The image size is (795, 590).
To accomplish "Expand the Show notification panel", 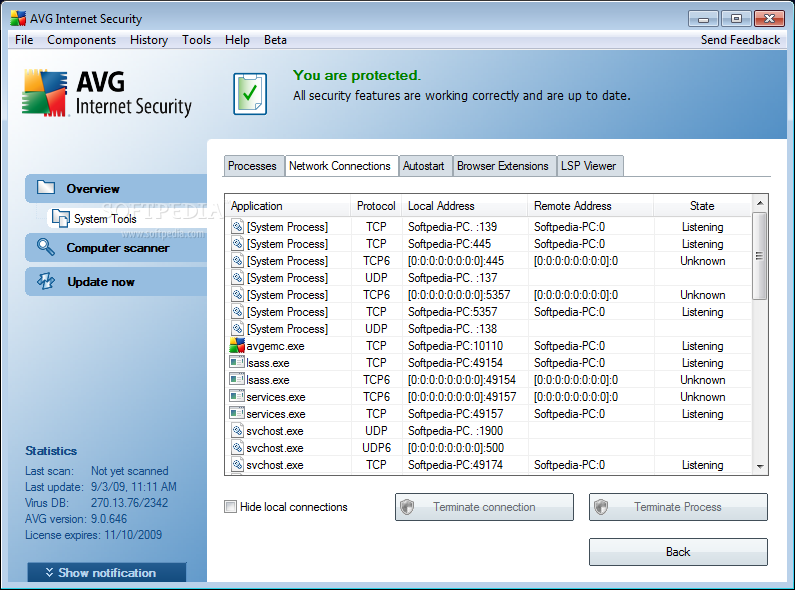I will coord(107,572).
